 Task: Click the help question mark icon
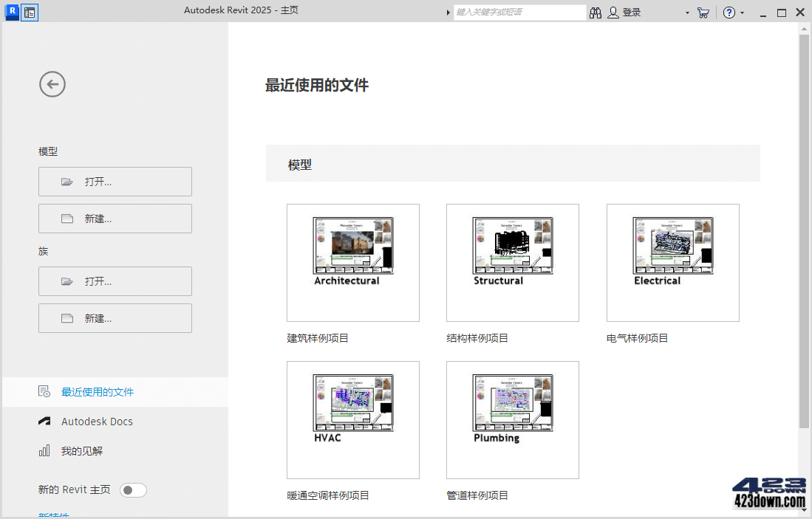click(729, 12)
